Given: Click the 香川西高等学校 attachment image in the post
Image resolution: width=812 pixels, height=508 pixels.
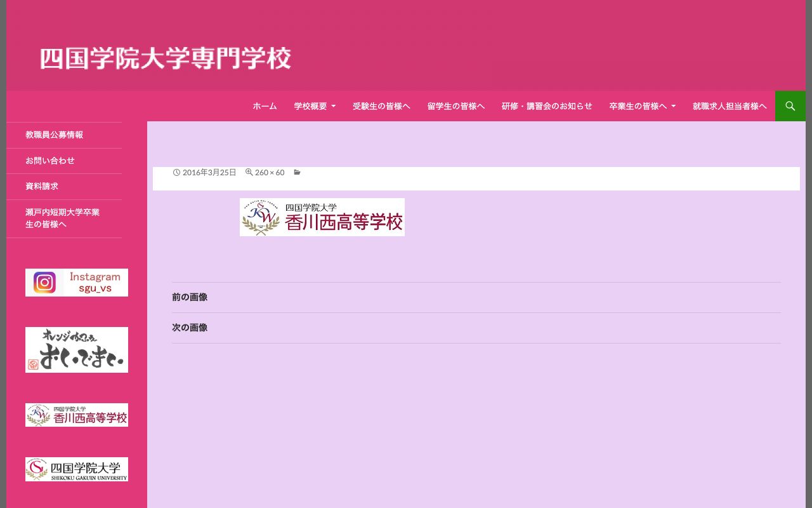Looking at the screenshot, I should (322, 217).
